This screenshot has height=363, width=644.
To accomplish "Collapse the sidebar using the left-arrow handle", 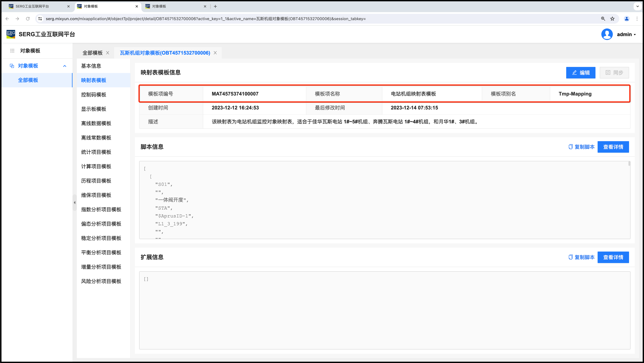I will pyautogui.click(x=75, y=203).
